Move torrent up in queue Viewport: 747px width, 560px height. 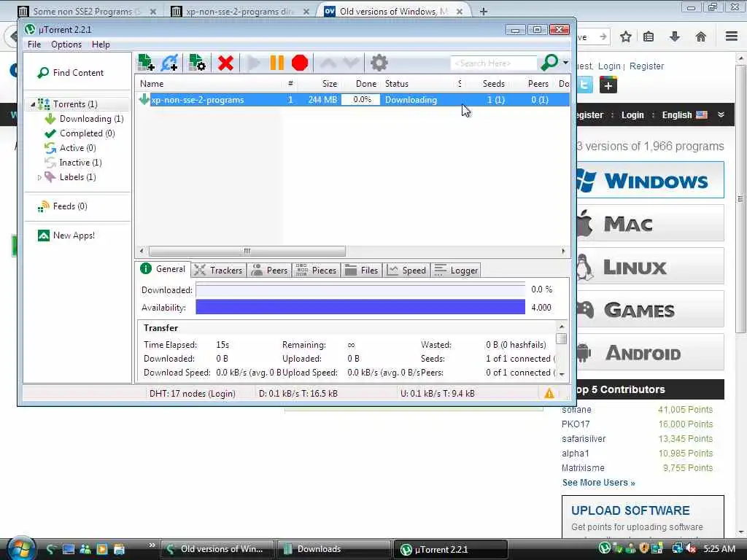328,63
